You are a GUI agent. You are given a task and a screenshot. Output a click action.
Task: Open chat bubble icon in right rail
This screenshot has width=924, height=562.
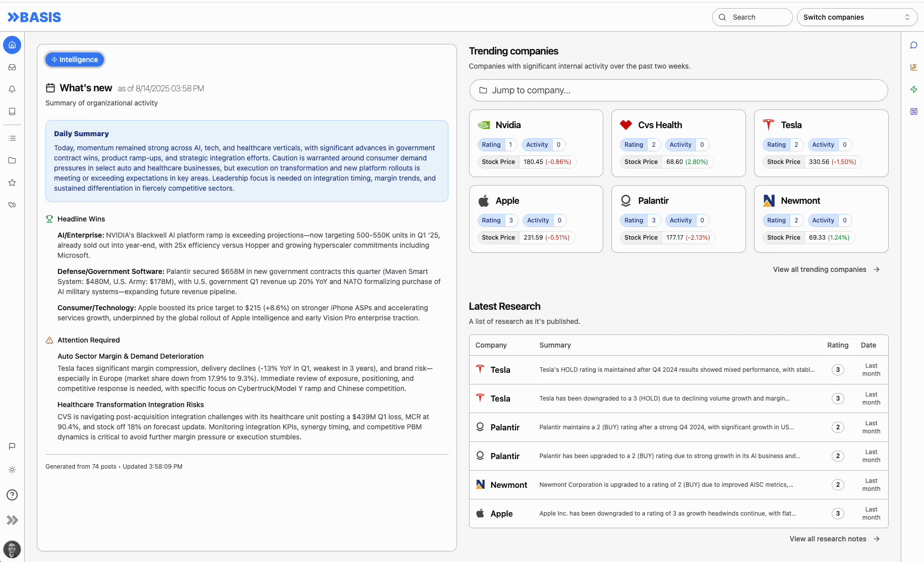(x=913, y=45)
